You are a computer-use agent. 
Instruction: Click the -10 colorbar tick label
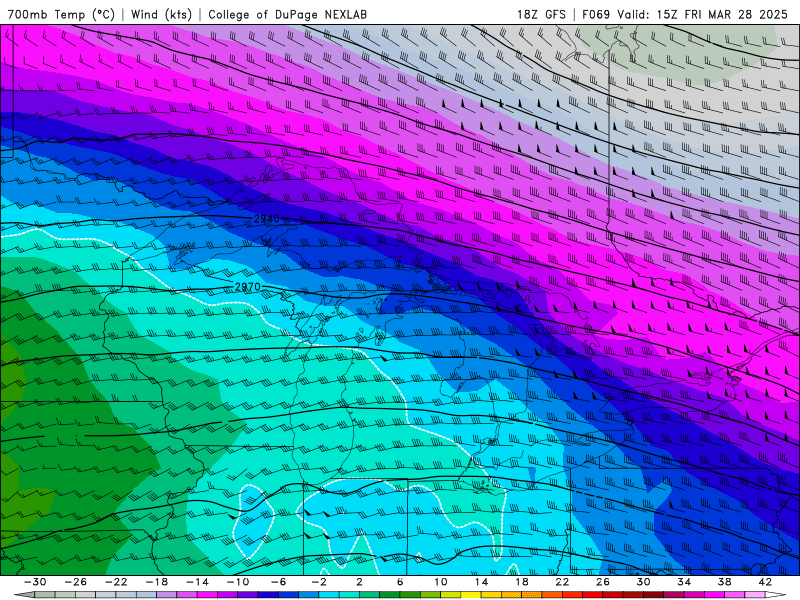coord(237,582)
